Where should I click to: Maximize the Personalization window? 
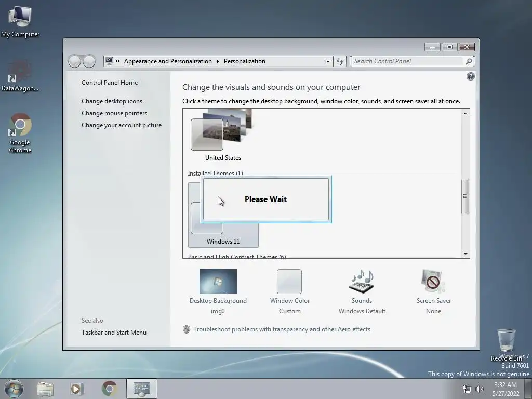449,47
